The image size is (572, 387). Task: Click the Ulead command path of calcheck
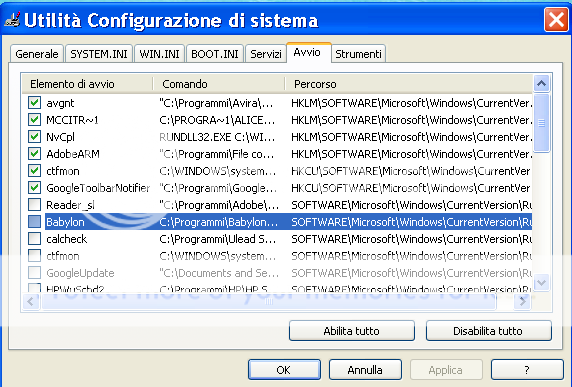pos(217,239)
